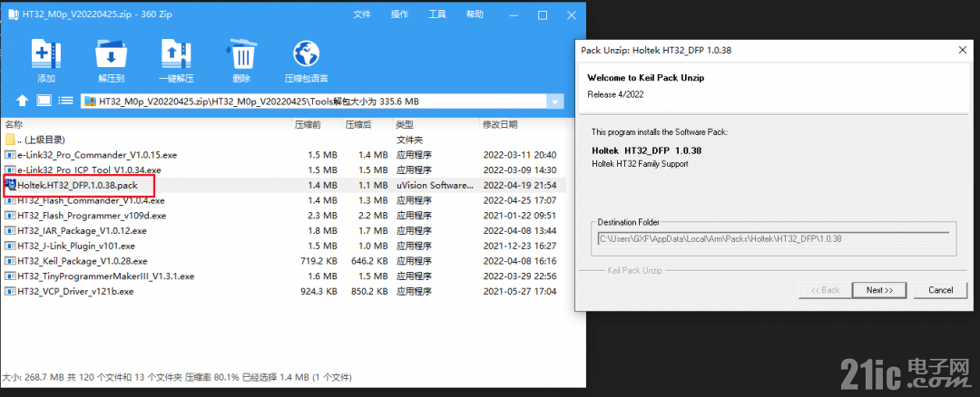Click Cancel in Pack Unzip dialog
This screenshot has height=397, width=980.
pos(940,290)
